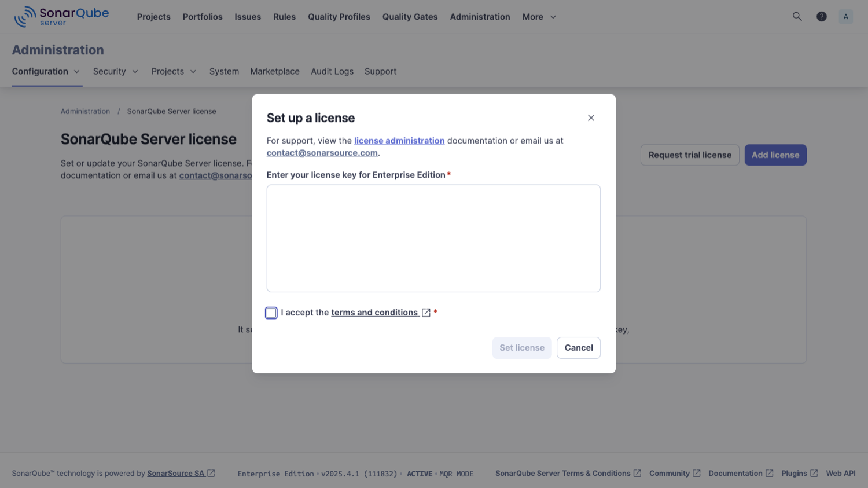Open the license administration documentation link
The height and width of the screenshot is (488, 868).
point(399,140)
